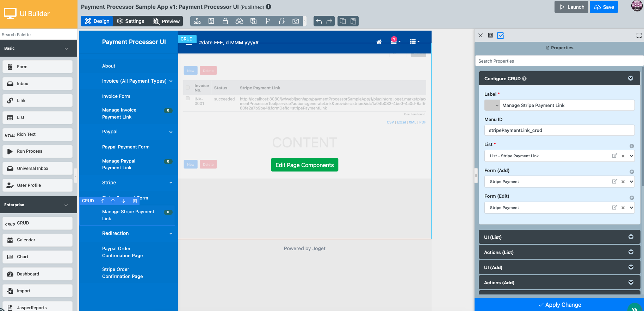Viewport: 644px width, 311px height.
Task: Tick the select-all checkbox in the list header
Action: (187, 88)
